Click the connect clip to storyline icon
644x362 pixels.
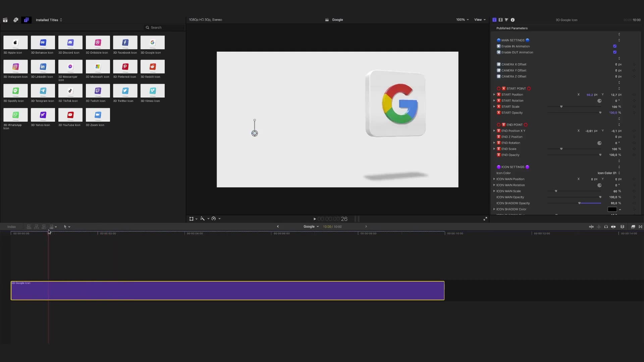[29, 227]
